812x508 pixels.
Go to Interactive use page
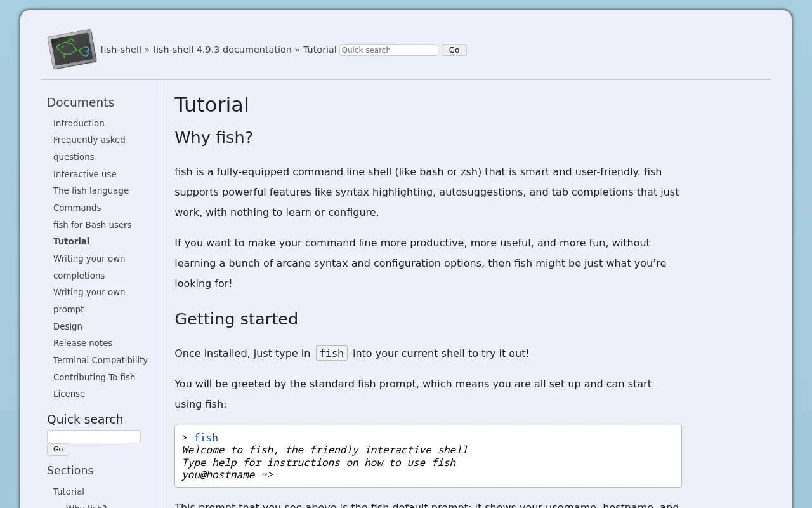[85, 174]
